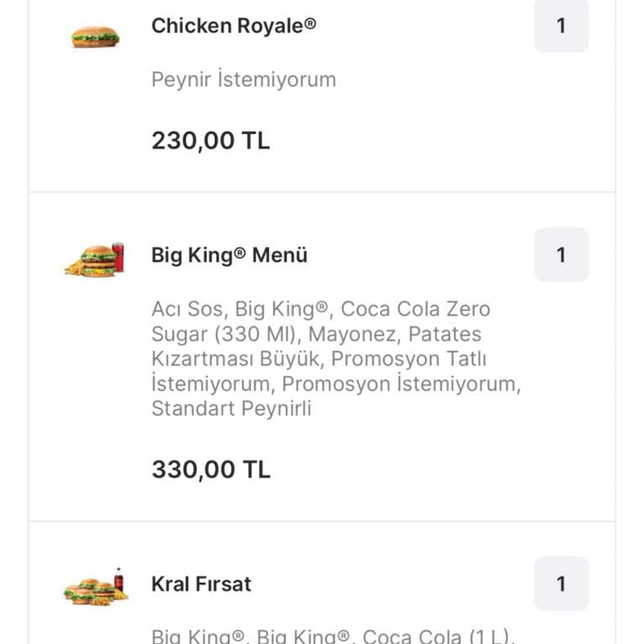644x644 pixels.
Task: Click the cola bottle in Kral Fırsat image
Action: pos(119,580)
